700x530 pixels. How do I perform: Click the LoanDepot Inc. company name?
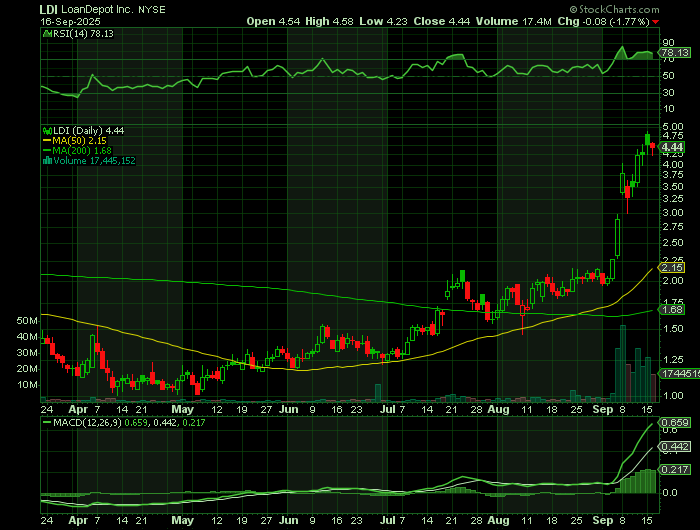(98, 9)
